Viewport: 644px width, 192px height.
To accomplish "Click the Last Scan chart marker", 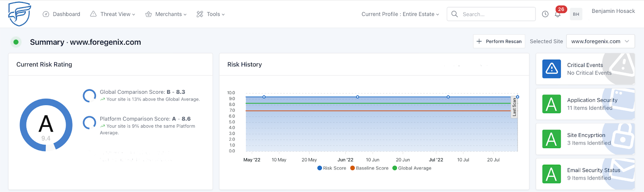I will coord(514,107).
